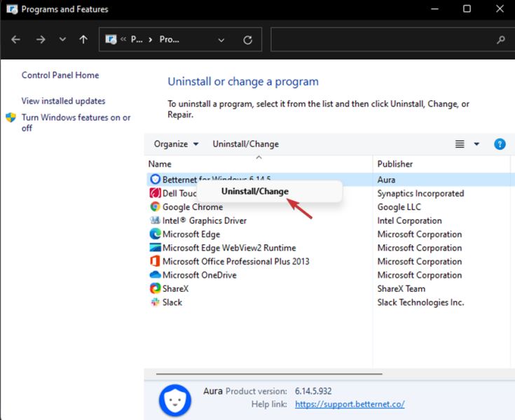Click the Microsoft OneDrive cloud icon
Viewport: 515px width, 420px height.
click(155, 275)
